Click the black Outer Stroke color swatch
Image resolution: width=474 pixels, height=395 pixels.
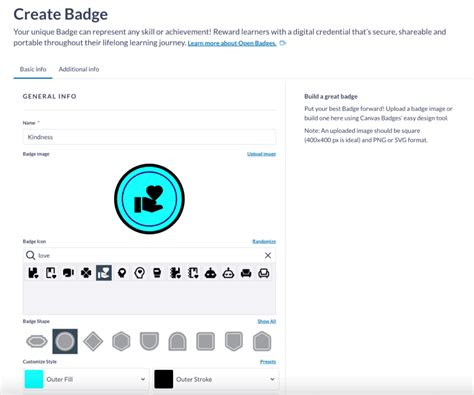pos(164,379)
